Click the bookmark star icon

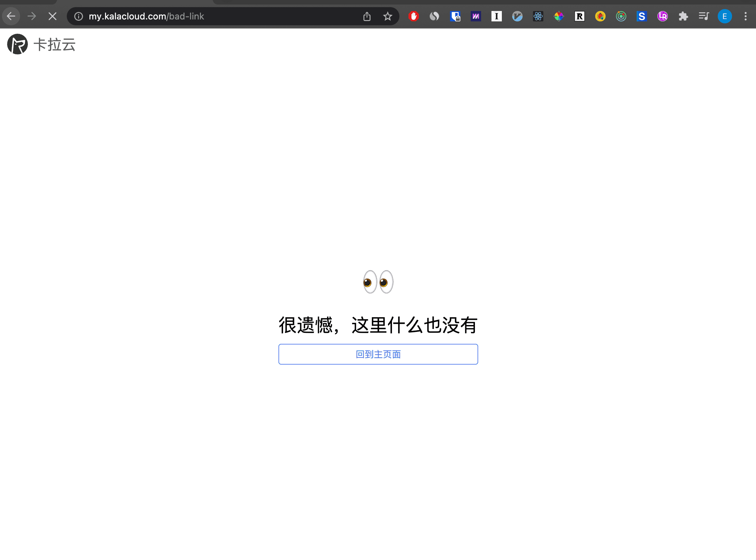[x=388, y=16]
